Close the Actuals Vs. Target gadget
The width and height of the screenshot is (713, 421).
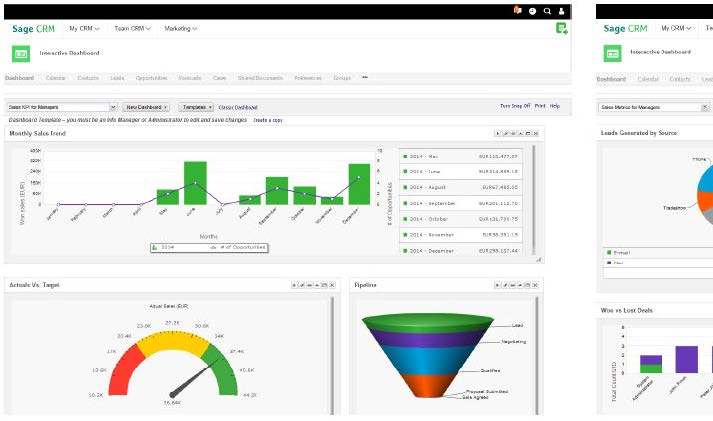click(332, 285)
